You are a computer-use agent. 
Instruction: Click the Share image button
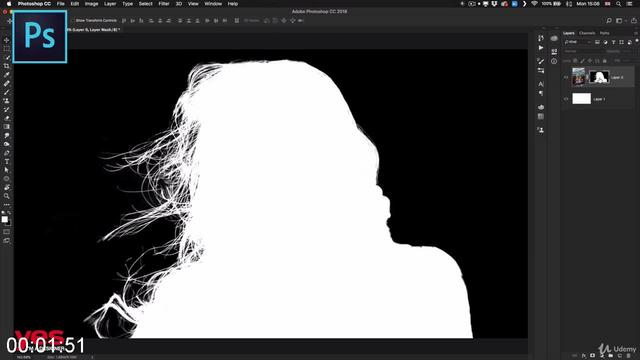point(634,20)
